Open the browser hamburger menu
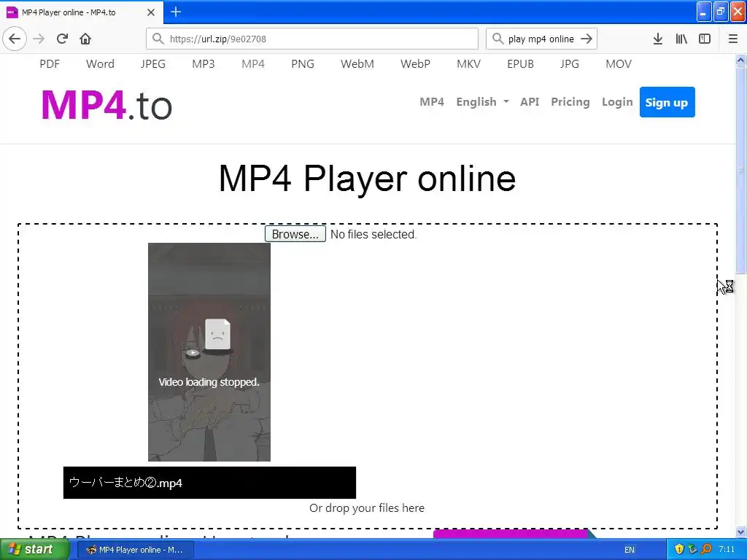The width and height of the screenshot is (747, 560). pos(733,39)
